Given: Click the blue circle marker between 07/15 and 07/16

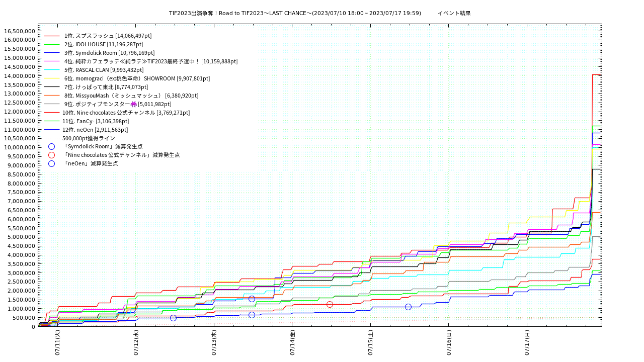Looking at the screenshot, I should point(408,307).
